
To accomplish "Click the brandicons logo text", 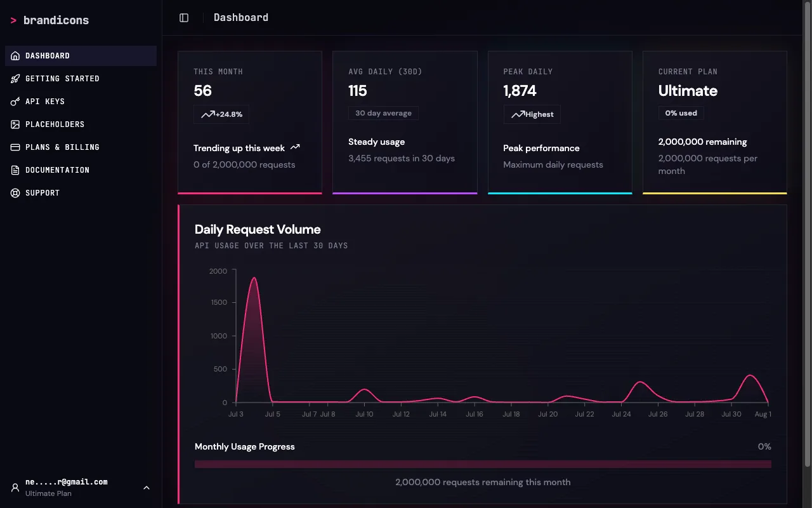I will [56, 20].
